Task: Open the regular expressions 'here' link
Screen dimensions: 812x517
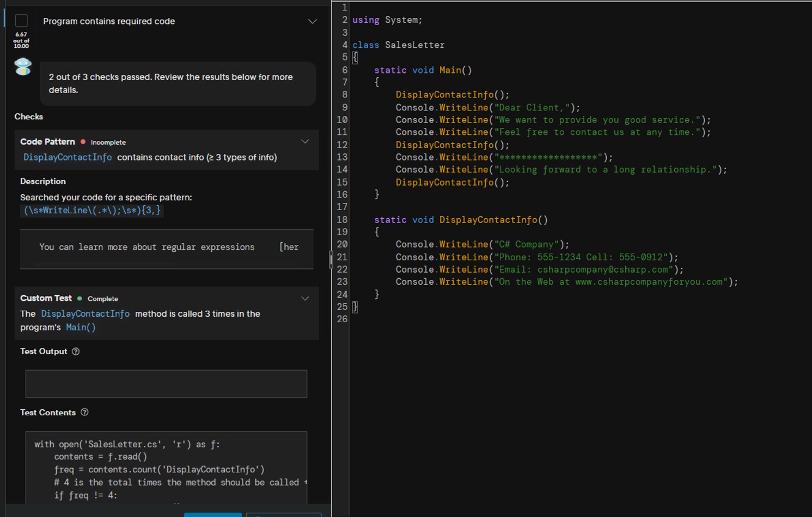Action: coord(289,247)
